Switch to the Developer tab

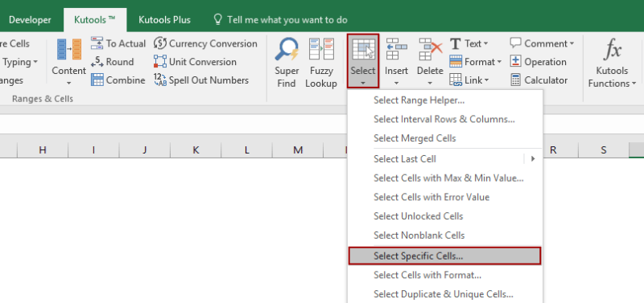(30, 19)
